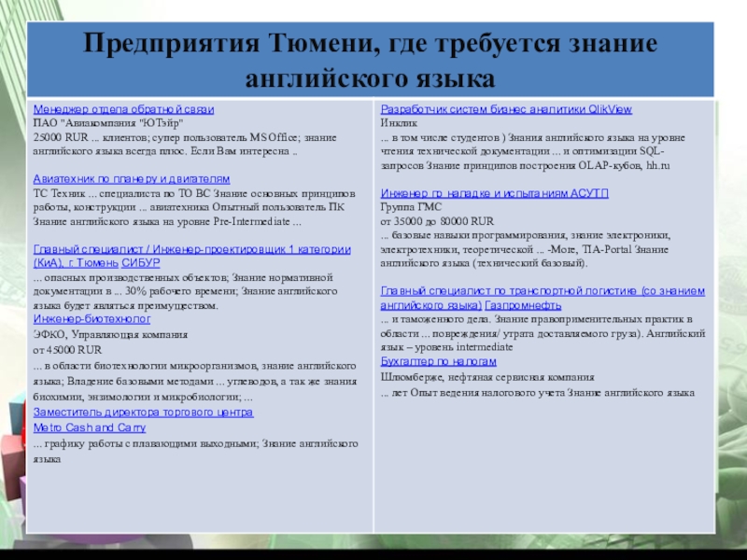Select the salary "от 35000 до 80000 RUR"
Image resolution: width=747 pixels, height=560 pixels.
(437, 221)
